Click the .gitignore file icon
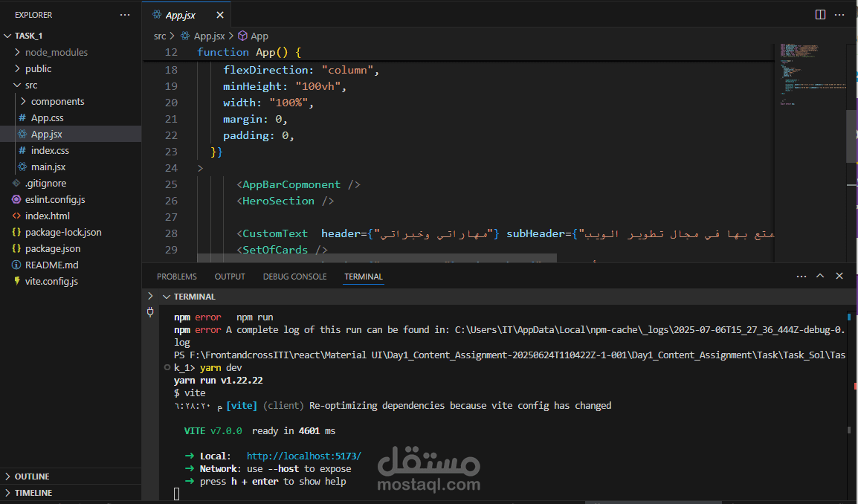Image resolution: width=858 pixels, height=504 pixels. (16, 183)
